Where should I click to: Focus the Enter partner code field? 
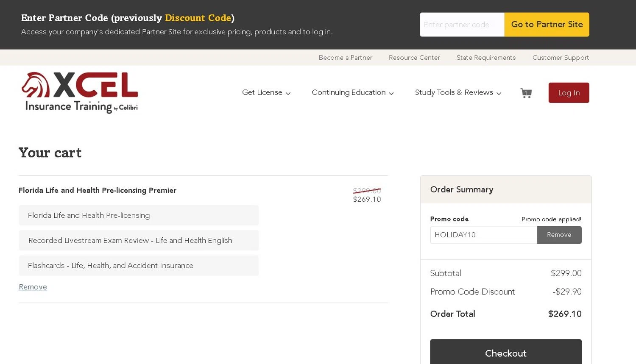click(462, 25)
